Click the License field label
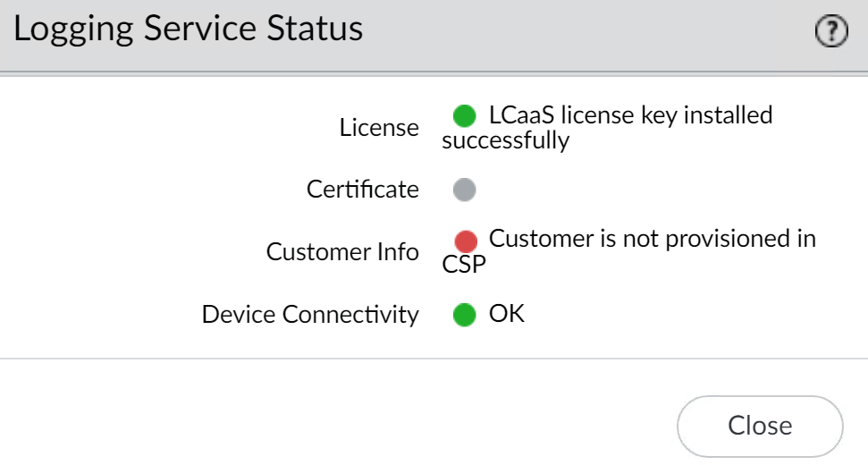The height and width of the screenshot is (465, 868). click(379, 128)
